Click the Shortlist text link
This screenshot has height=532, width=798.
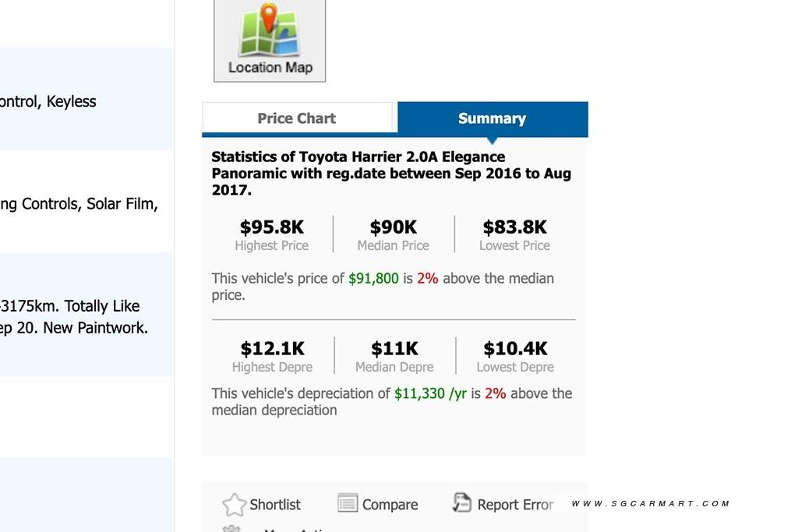pyautogui.click(x=275, y=505)
